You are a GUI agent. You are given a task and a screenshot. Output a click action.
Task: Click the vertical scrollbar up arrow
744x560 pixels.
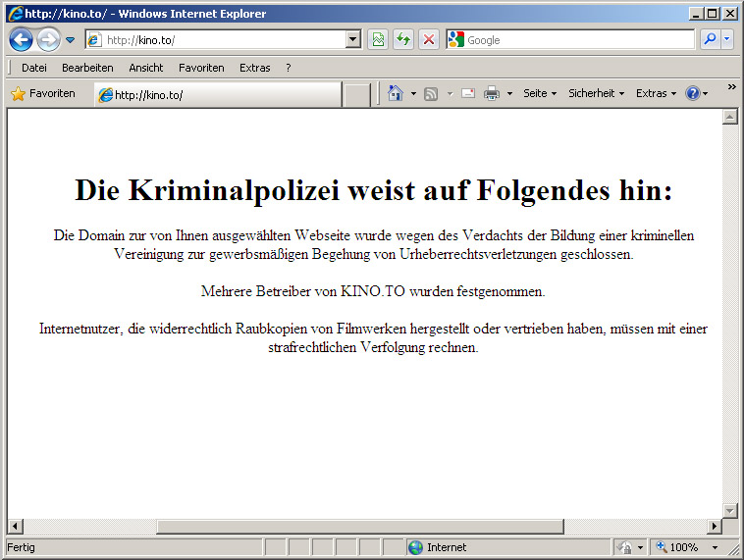point(729,117)
